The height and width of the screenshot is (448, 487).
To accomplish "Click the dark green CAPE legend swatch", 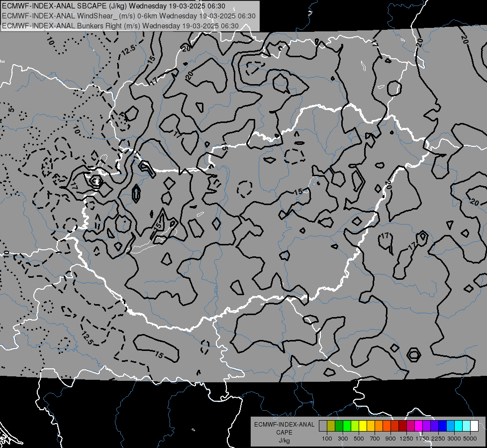I will tap(339, 426).
